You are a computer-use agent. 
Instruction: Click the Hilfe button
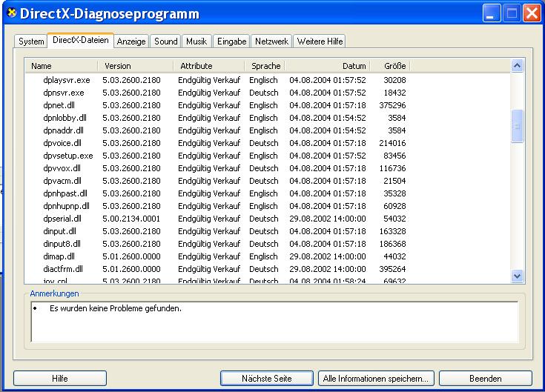60,378
